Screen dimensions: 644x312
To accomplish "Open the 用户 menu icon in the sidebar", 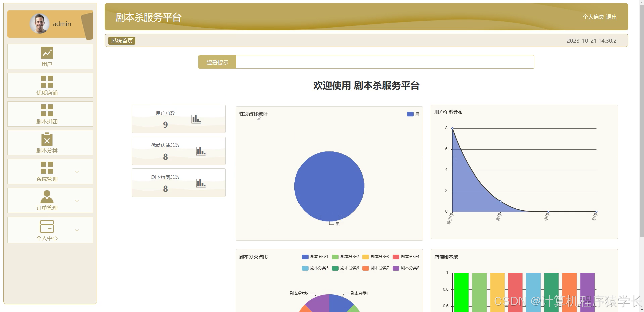I will tap(47, 53).
